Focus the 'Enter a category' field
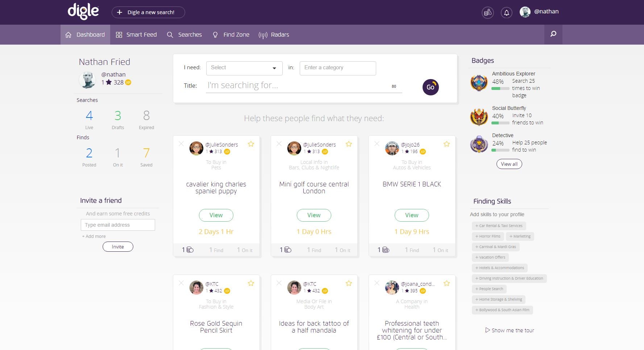Image resolution: width=644 pixels, height=350 pixels. point(338,68)
